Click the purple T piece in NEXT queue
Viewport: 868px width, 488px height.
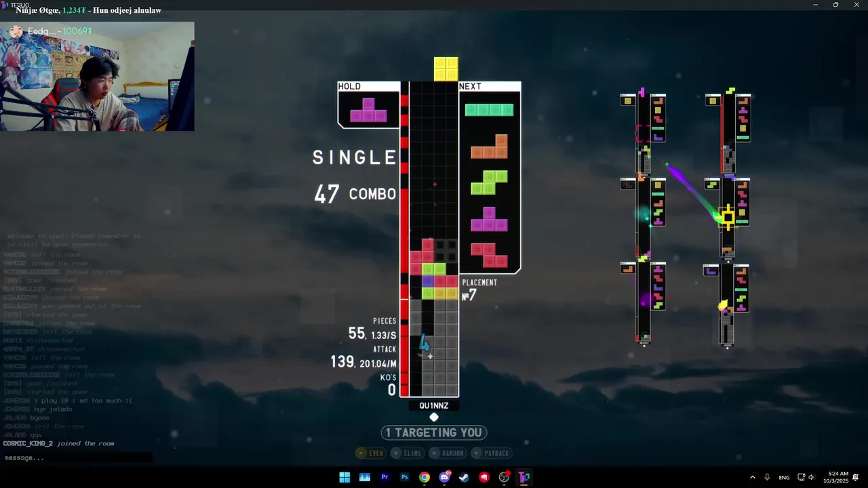click(x=490, y=219)
